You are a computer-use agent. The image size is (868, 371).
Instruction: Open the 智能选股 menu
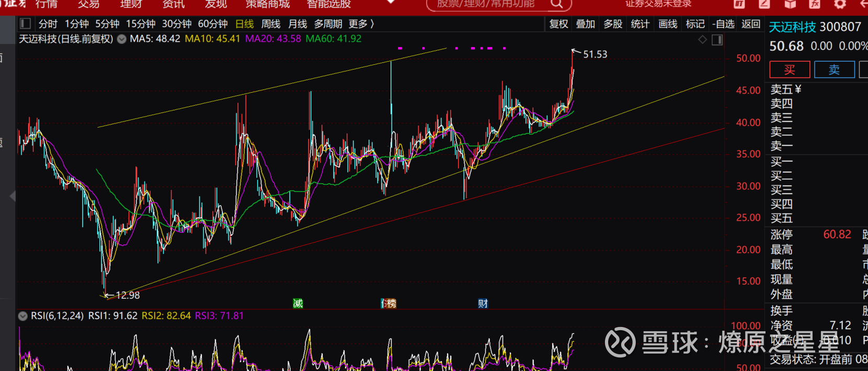click(x=329, y=4)
